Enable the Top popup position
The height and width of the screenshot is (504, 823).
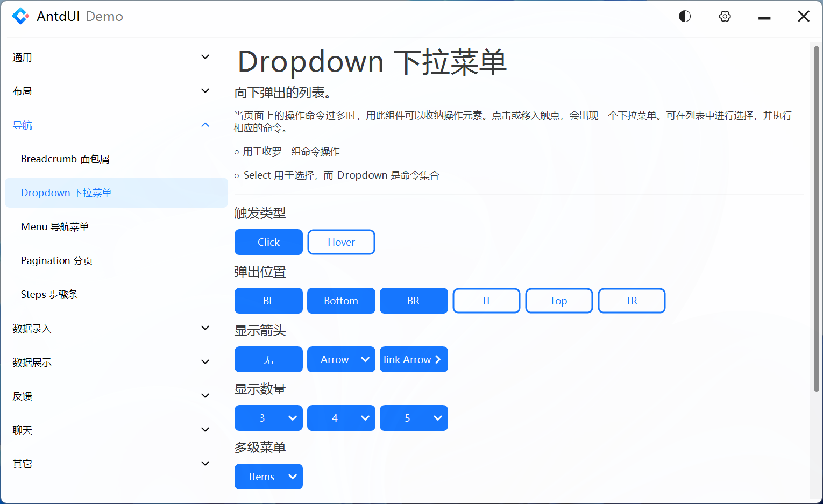559,301
